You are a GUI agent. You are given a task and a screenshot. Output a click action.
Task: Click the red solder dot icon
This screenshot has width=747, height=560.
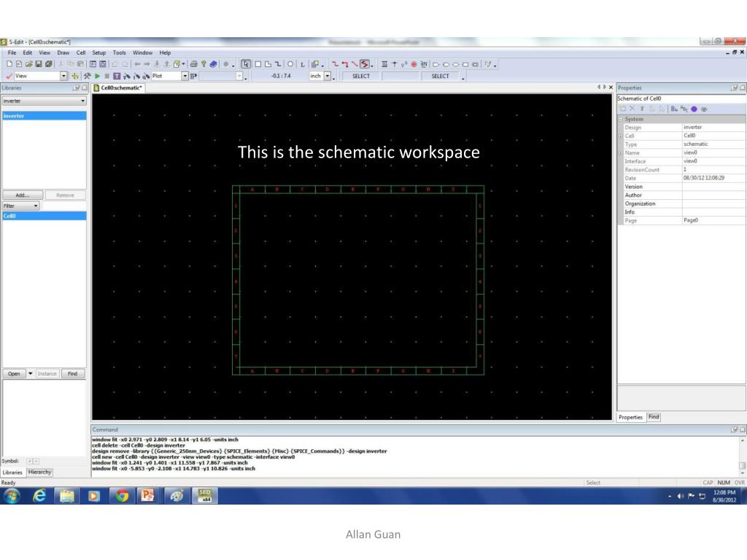pos(414,64)
